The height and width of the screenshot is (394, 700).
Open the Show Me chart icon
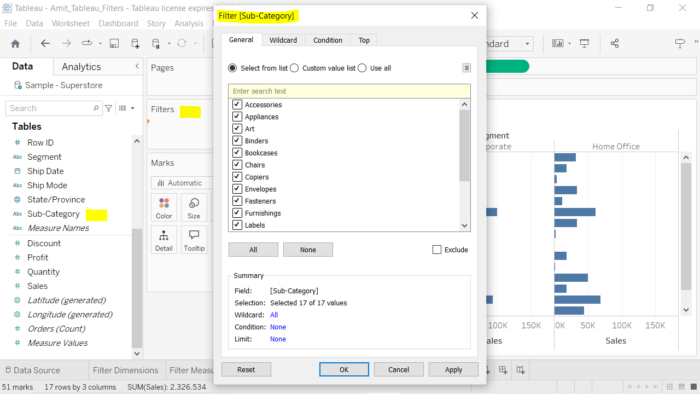pyautogui.click(x=558, y=43)
